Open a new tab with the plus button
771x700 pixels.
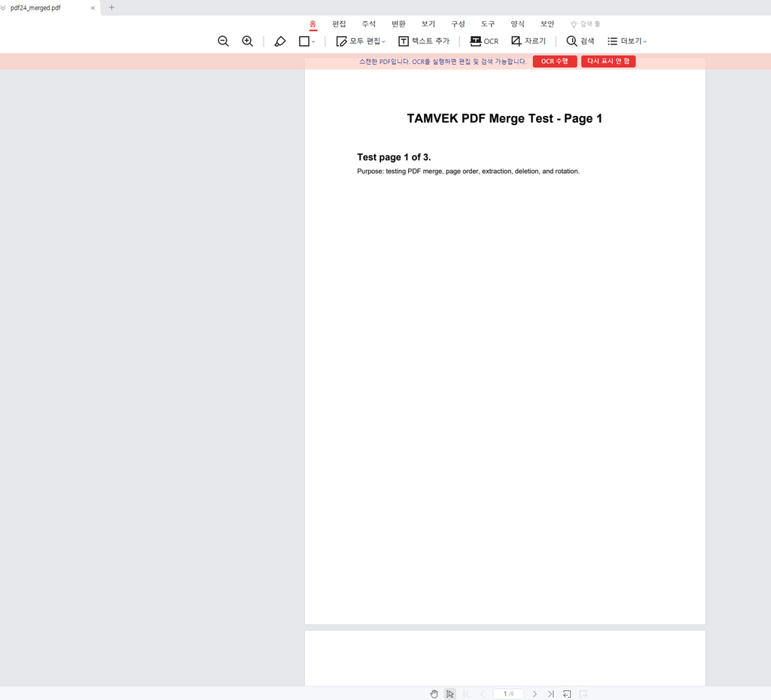coord(111,8)
